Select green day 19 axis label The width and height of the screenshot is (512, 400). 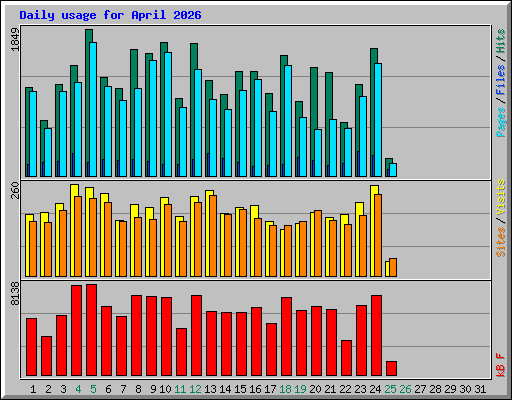pyautogui.click(x=300, y=389)
